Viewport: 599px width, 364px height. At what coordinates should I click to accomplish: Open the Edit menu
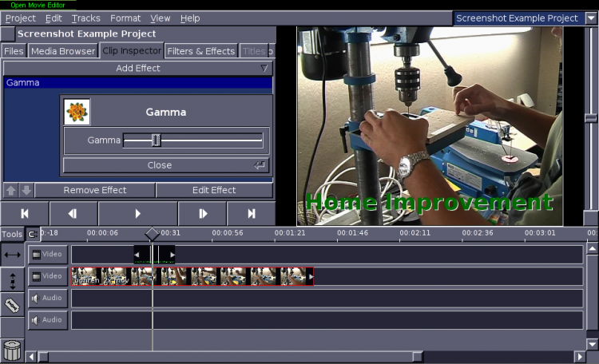click(x=54, y=18)
